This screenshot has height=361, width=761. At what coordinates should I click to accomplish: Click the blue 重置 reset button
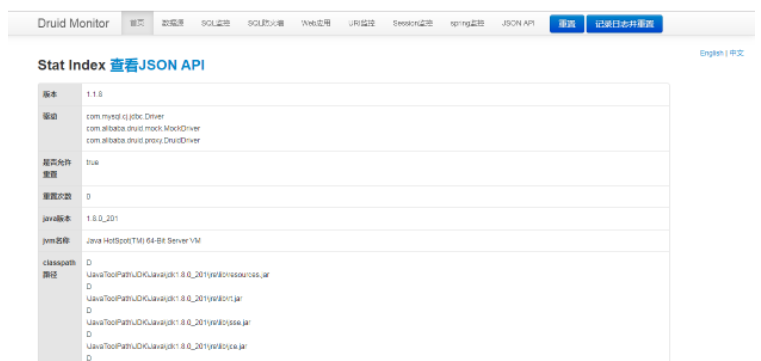[x=567, y=24]
